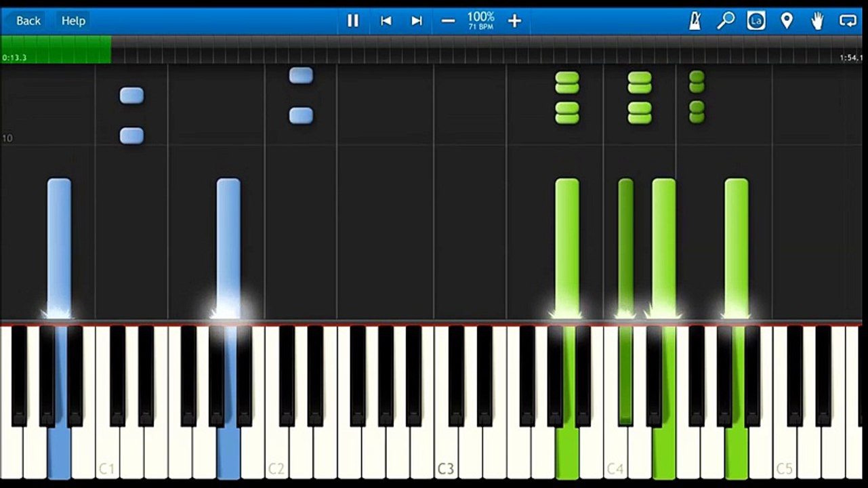
Task: Skip back to previous section
Action: 386,21
